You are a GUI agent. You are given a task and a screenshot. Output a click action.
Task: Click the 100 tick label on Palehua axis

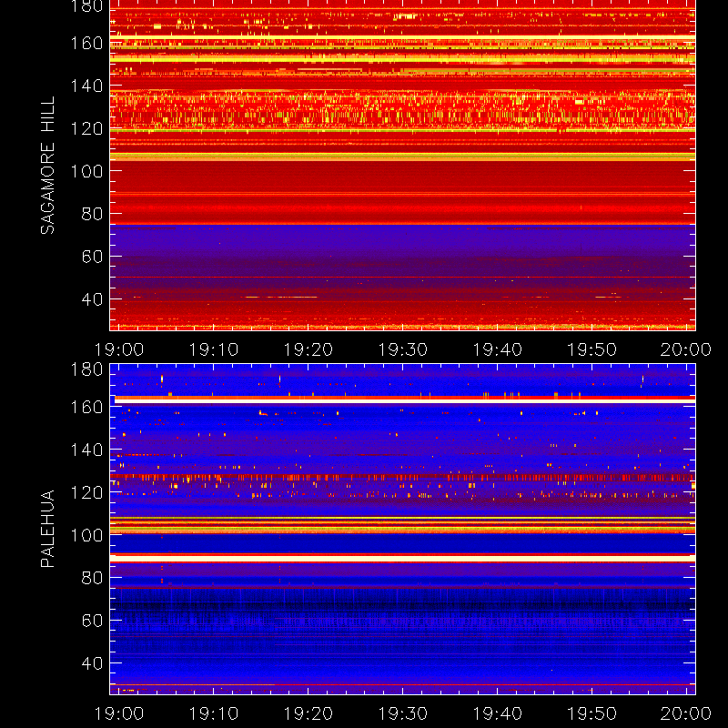pos(86,535)
